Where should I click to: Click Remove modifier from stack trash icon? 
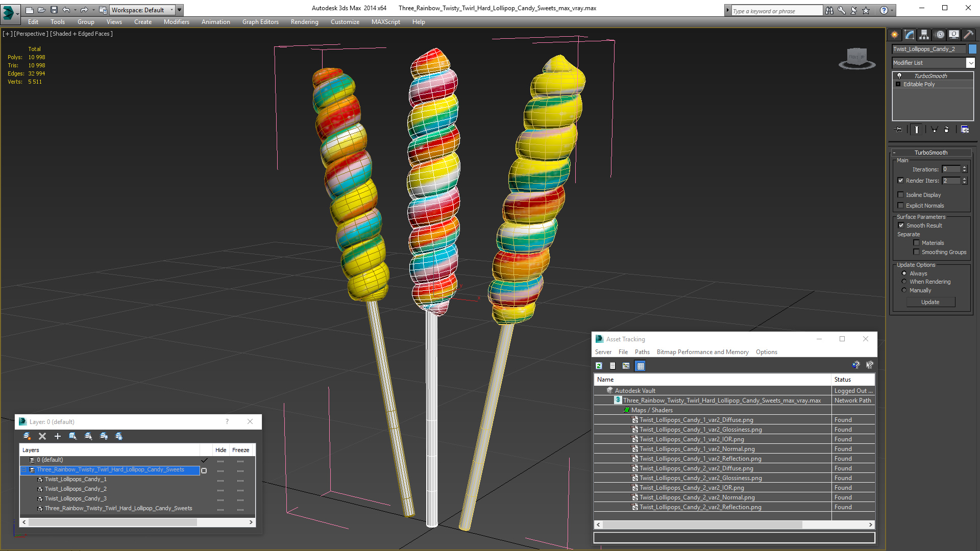click(x=946, y=130)
